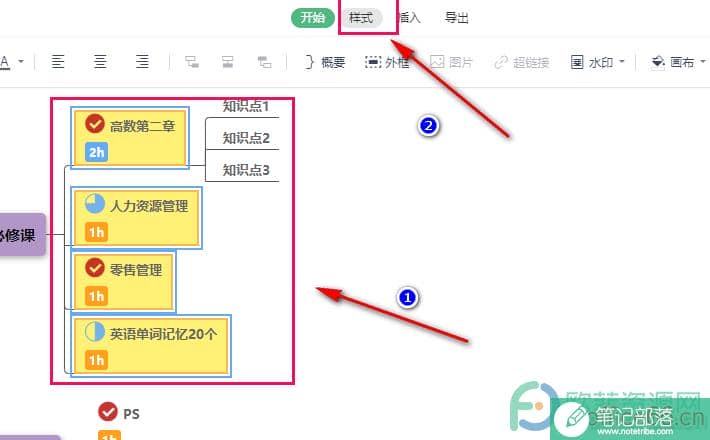Click 1h tag under 人力资源管理

click(x=96, y=233)
